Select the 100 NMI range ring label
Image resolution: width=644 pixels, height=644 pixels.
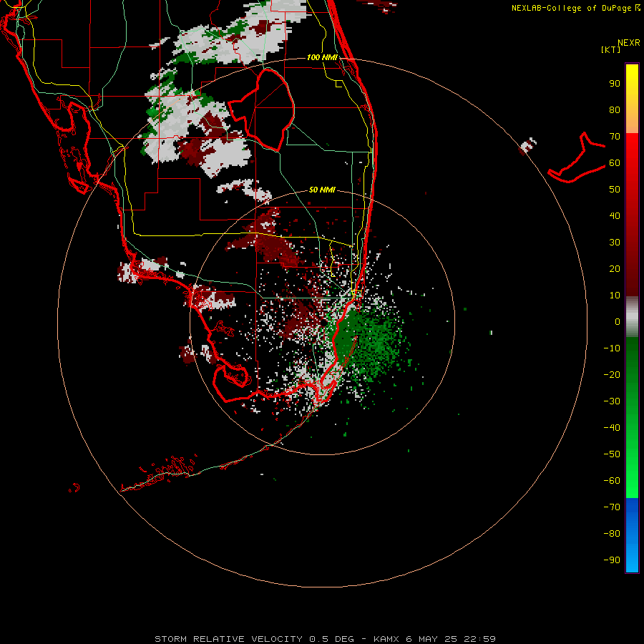(x=322, y=57)
